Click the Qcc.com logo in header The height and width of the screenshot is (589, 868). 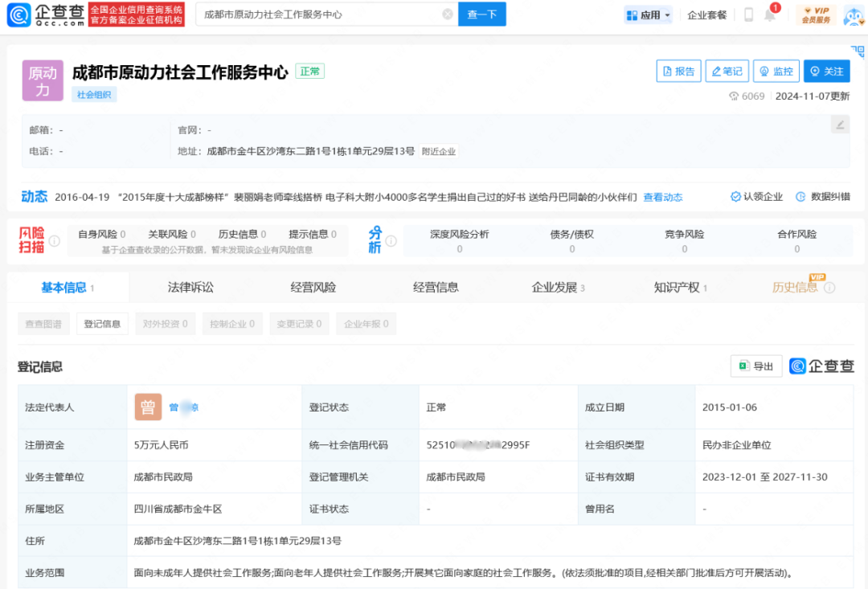tap(47, 14)
